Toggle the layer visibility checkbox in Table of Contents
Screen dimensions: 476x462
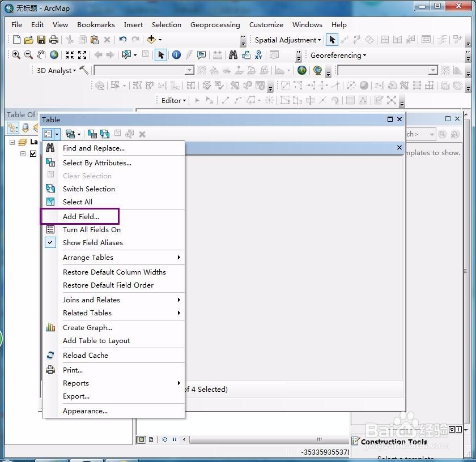point(33,154)
